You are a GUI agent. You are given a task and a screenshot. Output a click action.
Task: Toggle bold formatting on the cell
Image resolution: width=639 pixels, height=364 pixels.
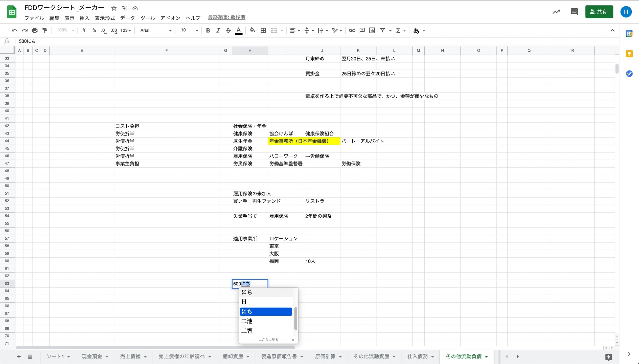coord(208,30)
